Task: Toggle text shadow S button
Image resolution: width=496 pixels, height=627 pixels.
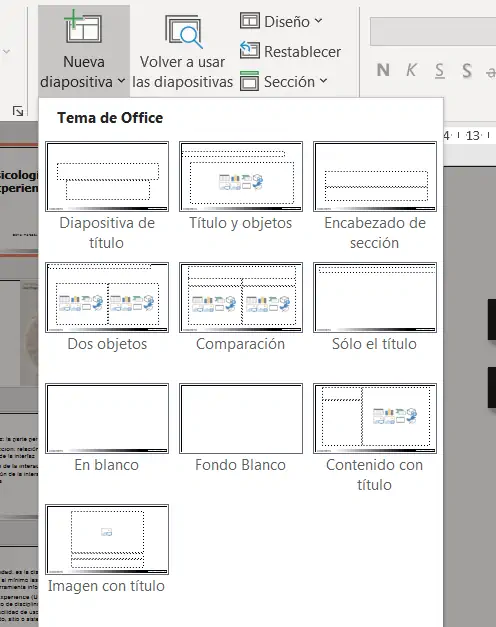Action: (467, 70)
